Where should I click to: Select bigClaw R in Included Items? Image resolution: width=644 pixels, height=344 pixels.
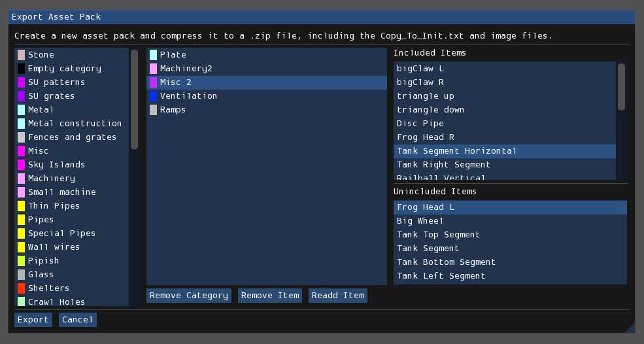point(505,82)
